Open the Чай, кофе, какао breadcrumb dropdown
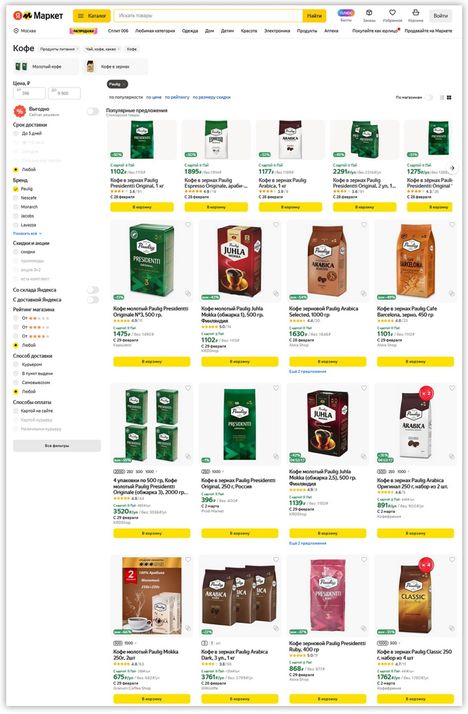Screen dimensions: 468x714 (102, 49)
